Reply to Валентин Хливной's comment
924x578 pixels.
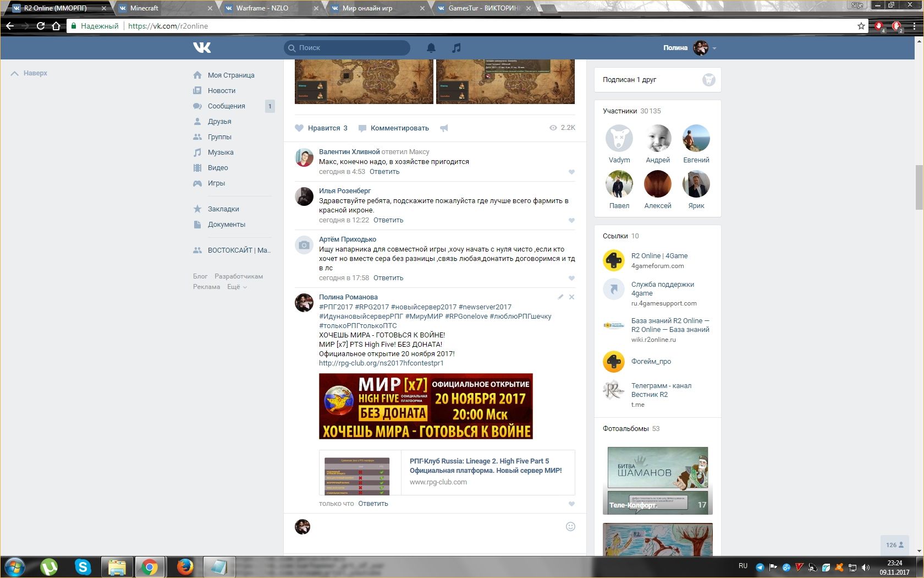coord(384,172)
